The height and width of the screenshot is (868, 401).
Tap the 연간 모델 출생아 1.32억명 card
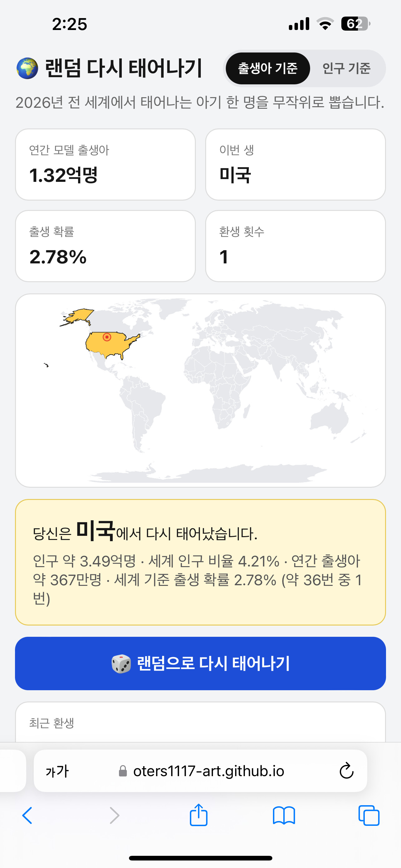tap(105, 164)
